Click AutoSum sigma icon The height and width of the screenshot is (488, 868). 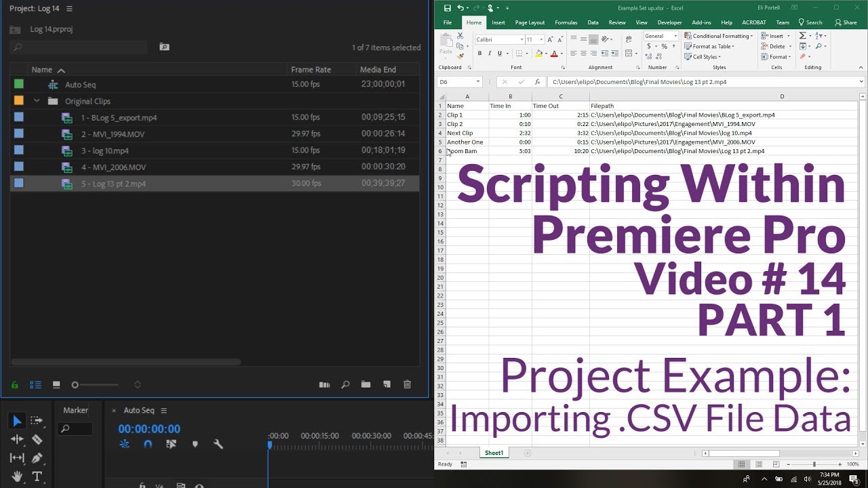pyautogui.click(x=802, y=35)
